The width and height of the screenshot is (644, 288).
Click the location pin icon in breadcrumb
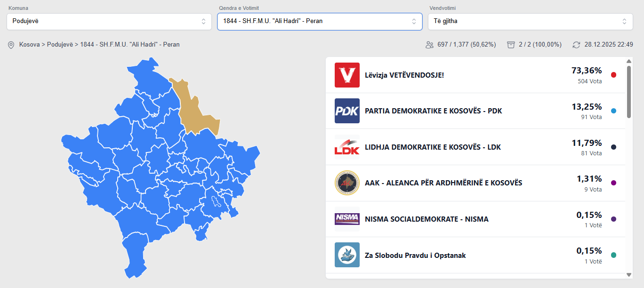click(x=11, y=45)
